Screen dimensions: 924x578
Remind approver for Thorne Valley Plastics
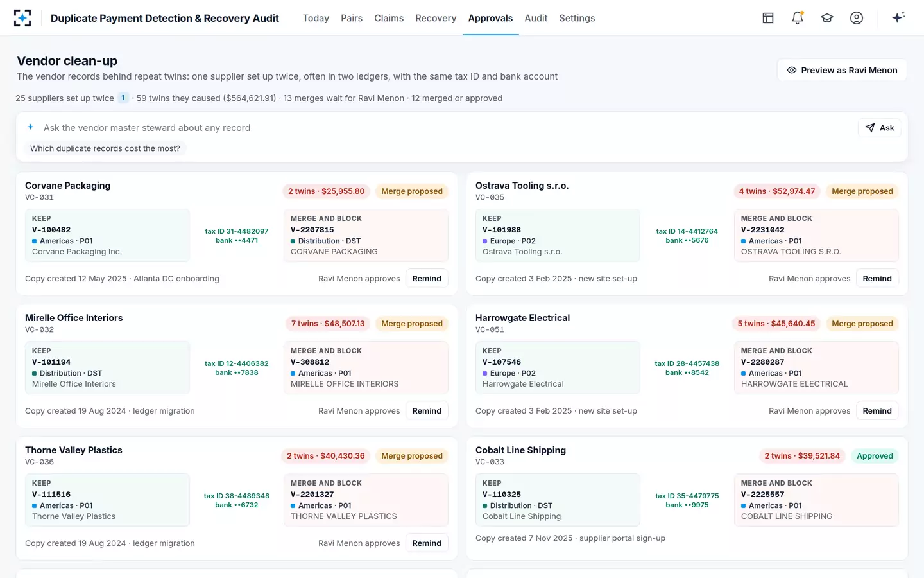point(427,543)
